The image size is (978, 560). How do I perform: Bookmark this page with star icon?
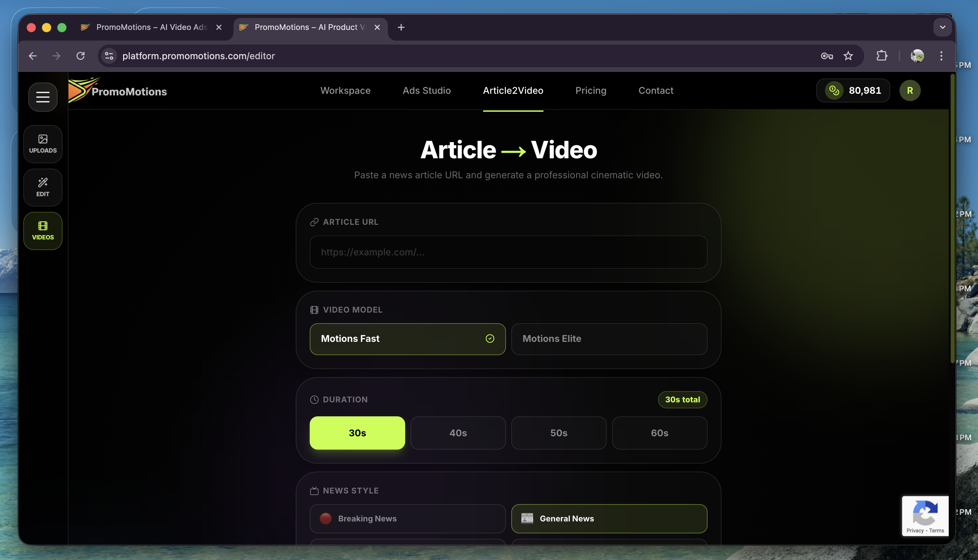[848, 56]
